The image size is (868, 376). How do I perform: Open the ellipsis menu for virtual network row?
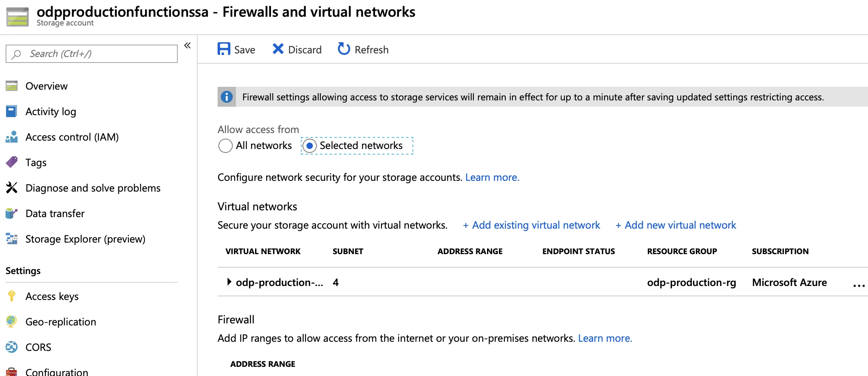(x=858, y=285)
